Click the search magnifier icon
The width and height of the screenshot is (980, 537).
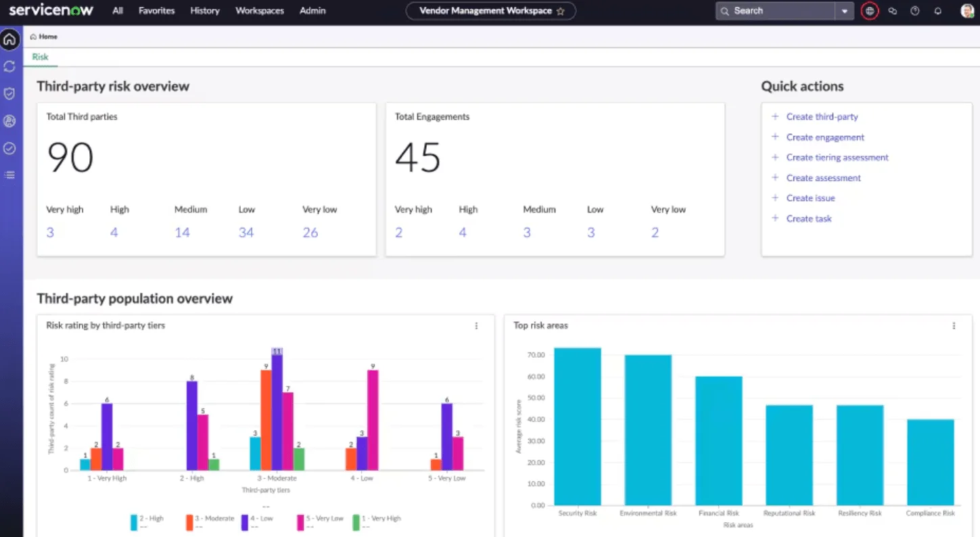(725, 11)
